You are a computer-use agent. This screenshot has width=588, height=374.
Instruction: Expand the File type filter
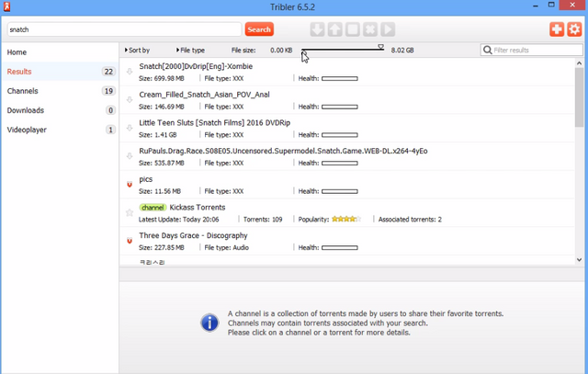(x=190, y=50)
